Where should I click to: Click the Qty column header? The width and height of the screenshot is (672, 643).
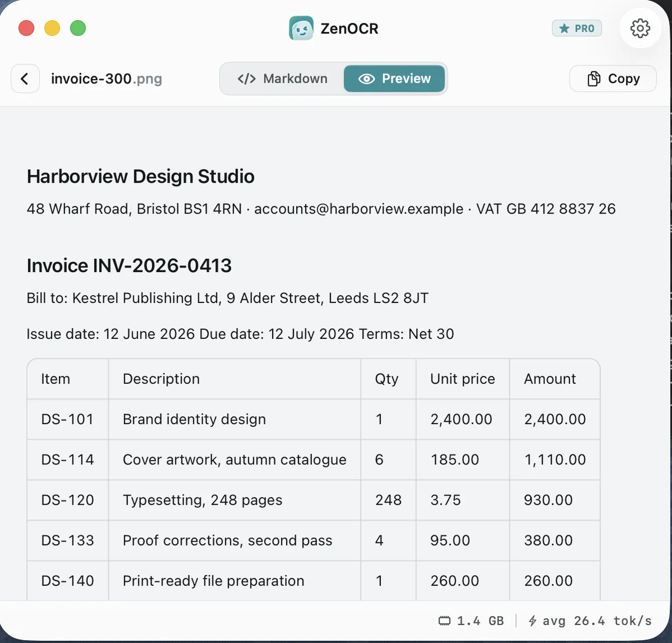[389, 379]
